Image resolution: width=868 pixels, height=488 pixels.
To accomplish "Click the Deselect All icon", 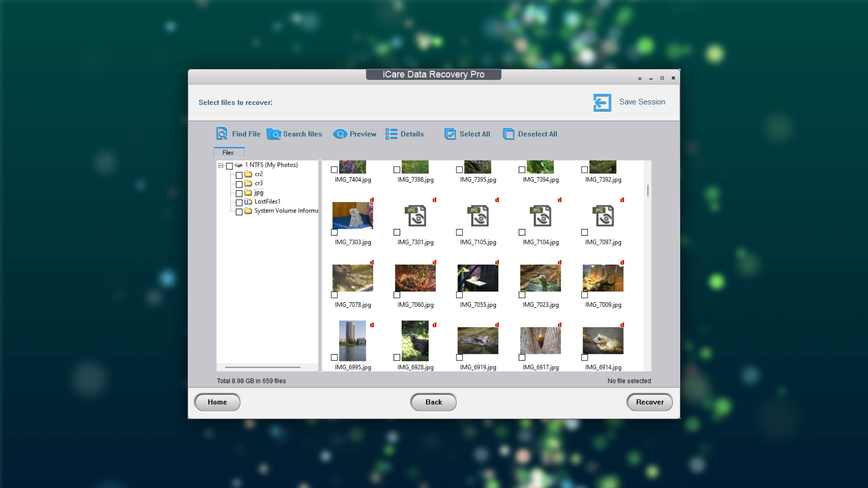I will [x=509, y=134].
